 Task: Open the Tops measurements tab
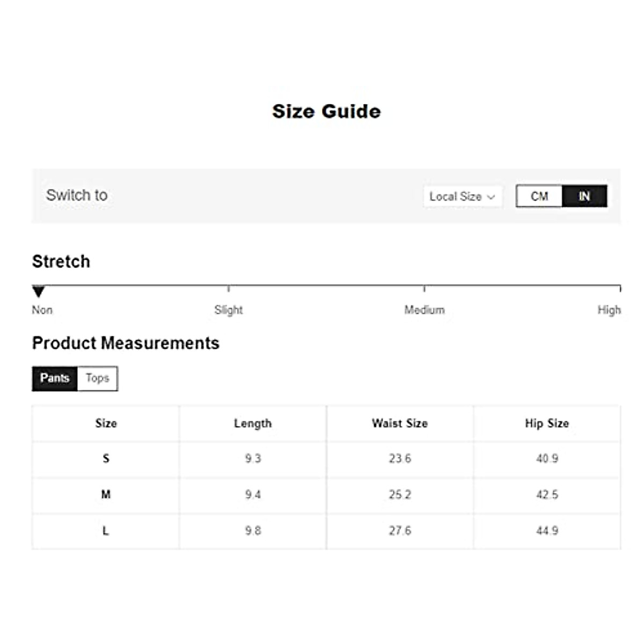[x=98, y=378]
